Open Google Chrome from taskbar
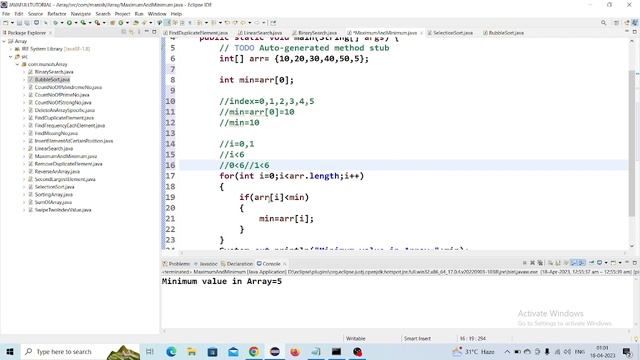640x360 pixels. point(254,351)
